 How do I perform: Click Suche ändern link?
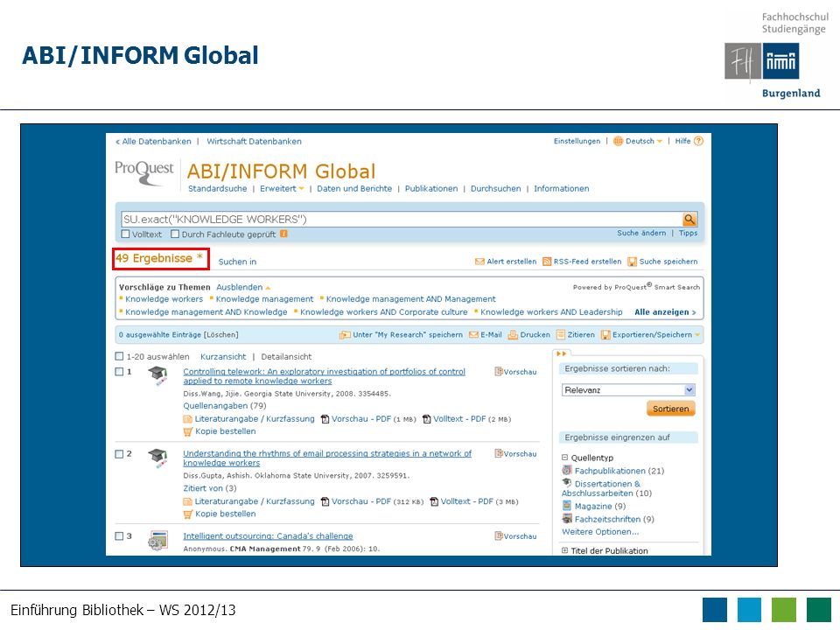pyautogui.click(x=641, y=233)
